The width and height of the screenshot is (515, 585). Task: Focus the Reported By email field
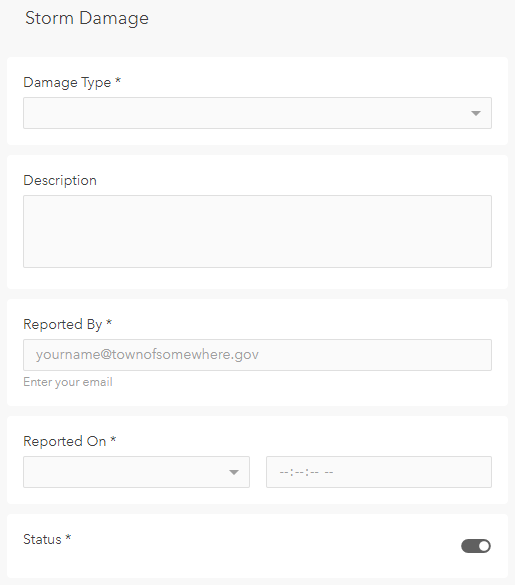pos(257,355)
